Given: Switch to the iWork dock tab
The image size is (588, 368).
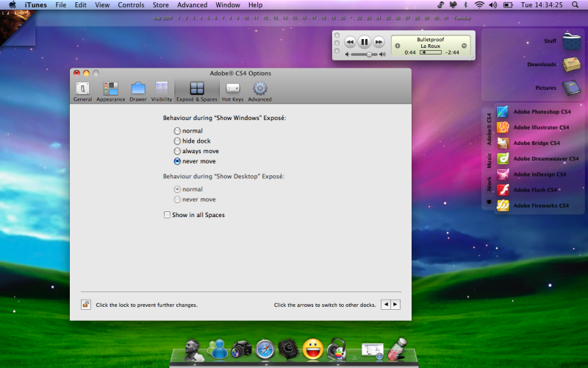Looking at the screenshot, I should pos(489,184).
